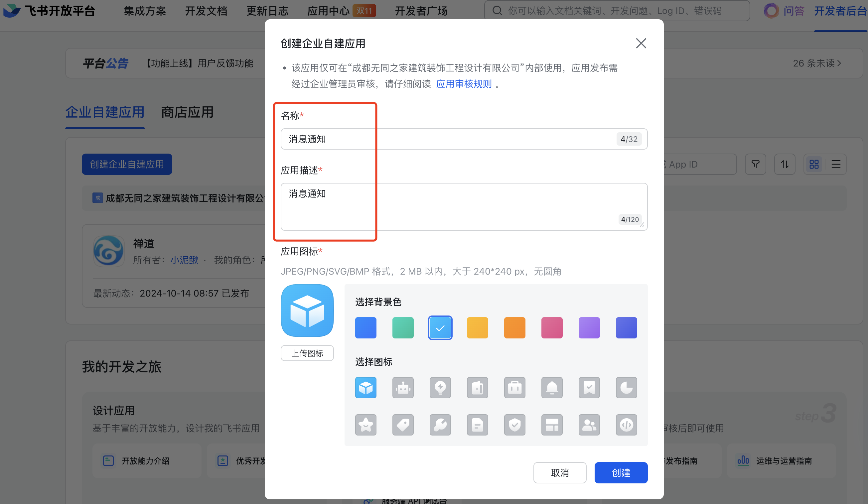This screenshot has height=504, width=868.
Task: Pick the green background color
Action: (x=403, y=328)
